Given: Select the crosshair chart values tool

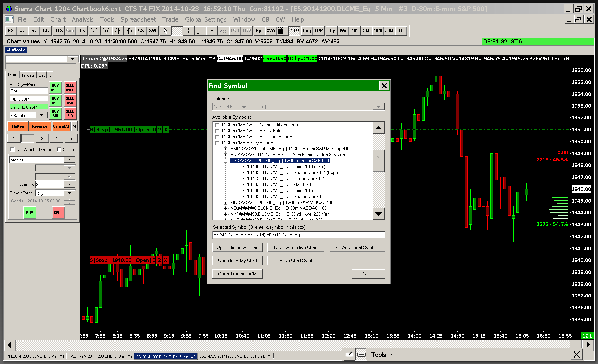Looking at the screenshot, I should point(177,31).
